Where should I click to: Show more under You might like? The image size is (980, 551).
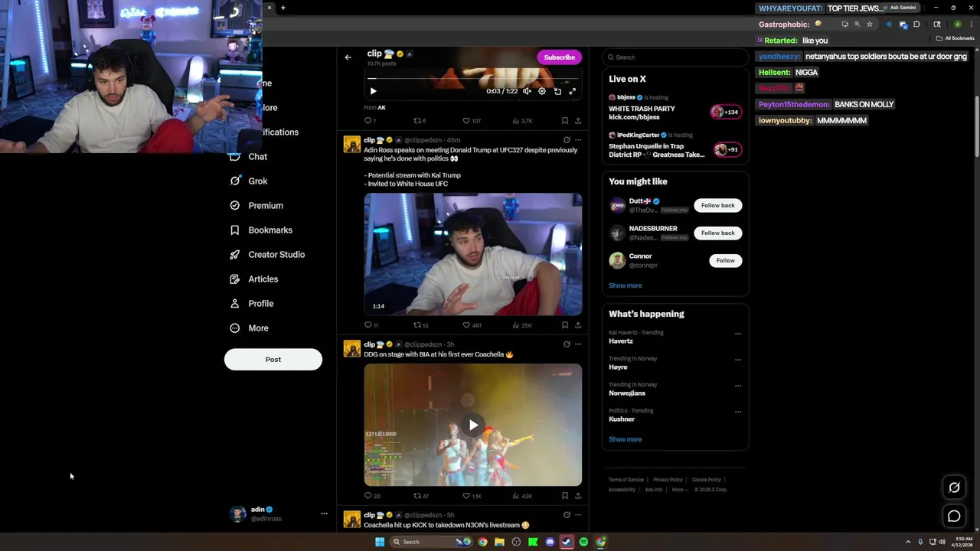coord(626,285)
